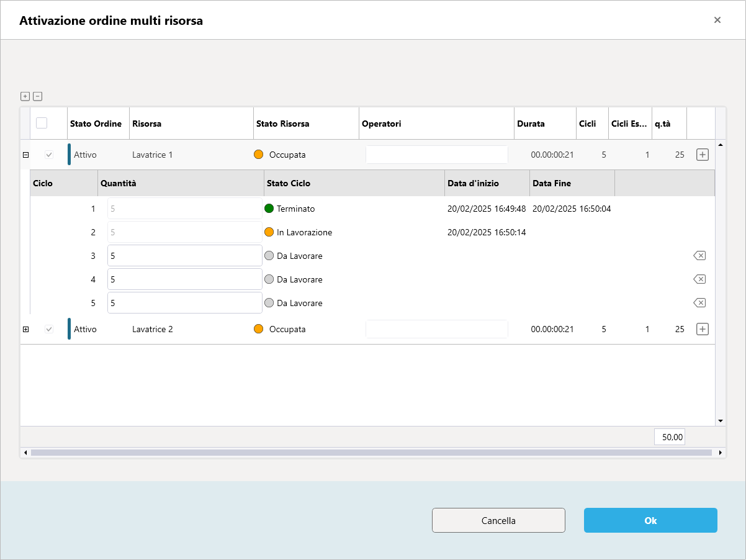Close the Attivazione ordine multi risorsa dialog
This screenshot has width=746, height=560.
point(717,20)
